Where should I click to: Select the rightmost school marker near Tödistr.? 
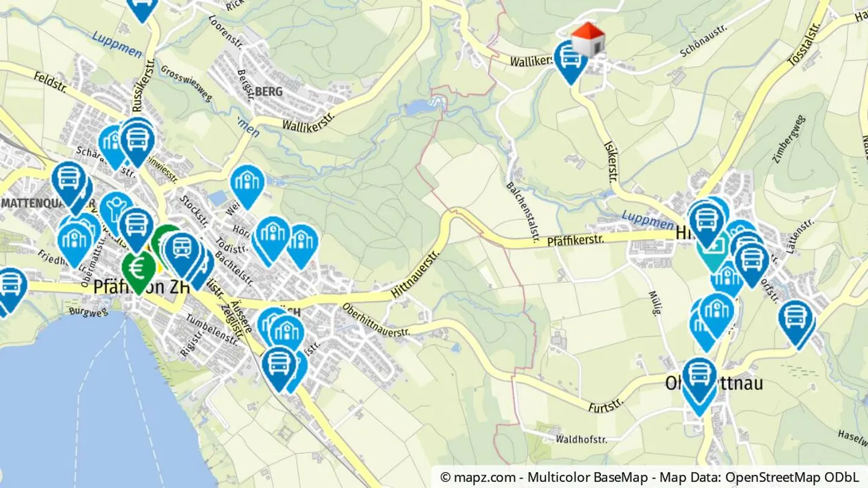coord(301,243)
